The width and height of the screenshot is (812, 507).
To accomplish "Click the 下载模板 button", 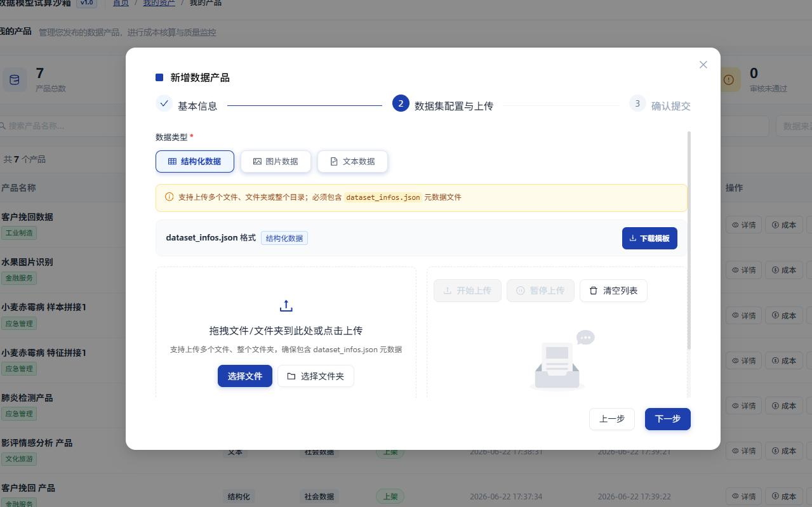I will [x=649, y=238].
